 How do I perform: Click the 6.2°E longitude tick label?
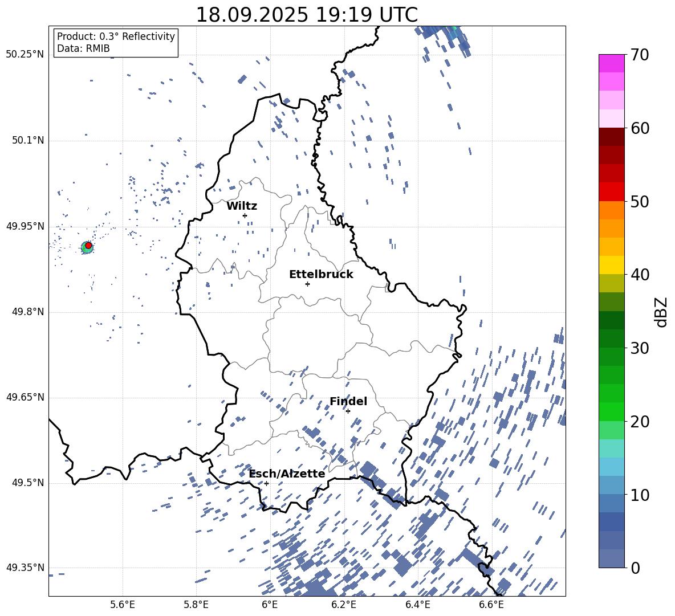[x=344, y=605]
